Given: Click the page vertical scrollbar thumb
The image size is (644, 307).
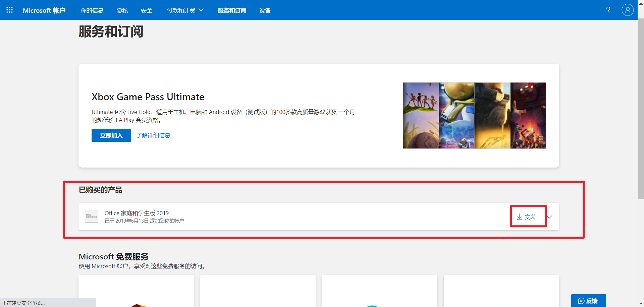Looking at the screenshot, I should click(641, 109).
